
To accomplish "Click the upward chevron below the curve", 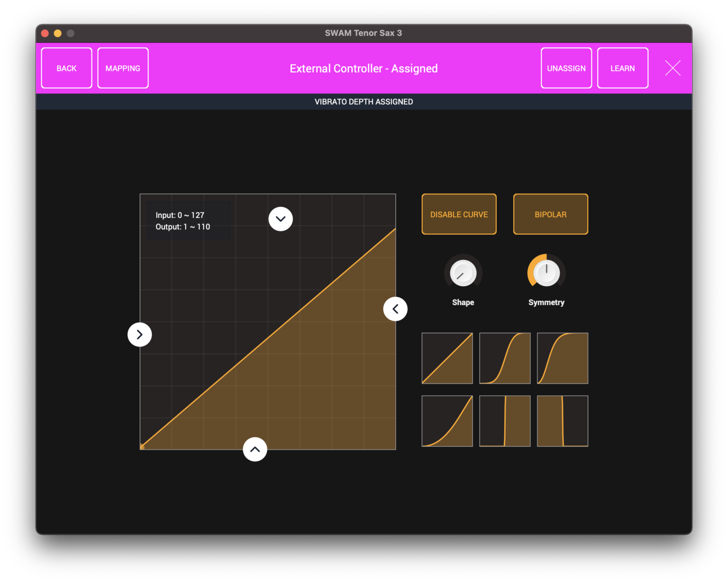I will 255,449.
